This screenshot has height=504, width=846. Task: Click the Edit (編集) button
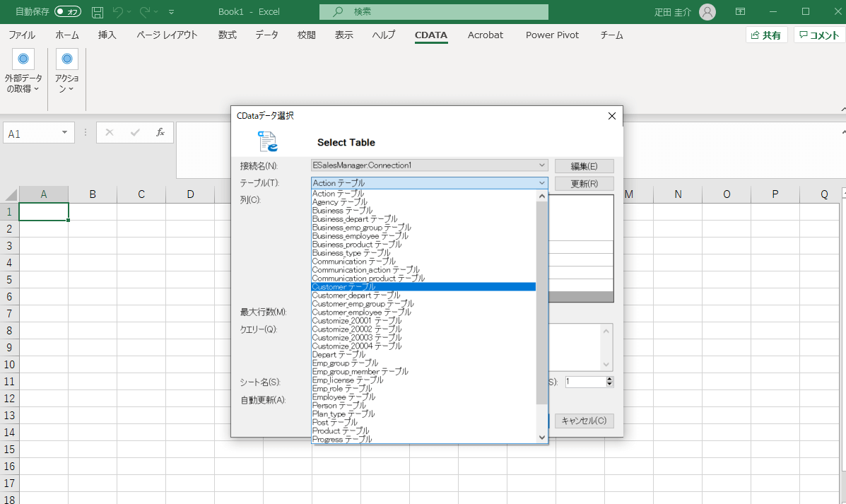point(584,166)
